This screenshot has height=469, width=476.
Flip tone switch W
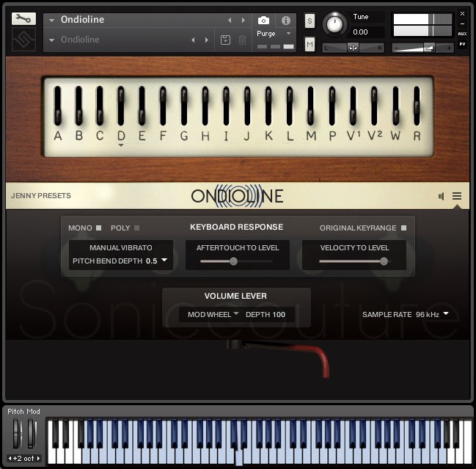[395, 106]
